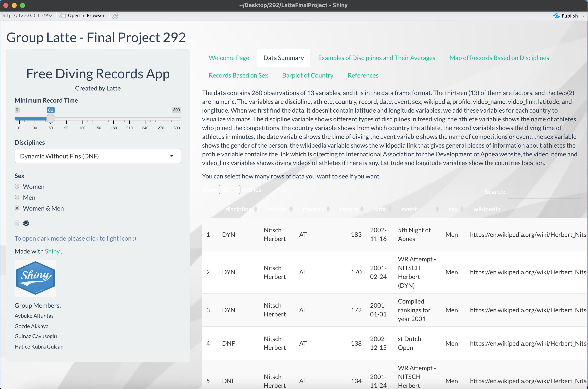Image resolution: width=588 pixels, height=389 pixels.
Task: Open the Disciplines dropdown
Action: coord(98,156)
